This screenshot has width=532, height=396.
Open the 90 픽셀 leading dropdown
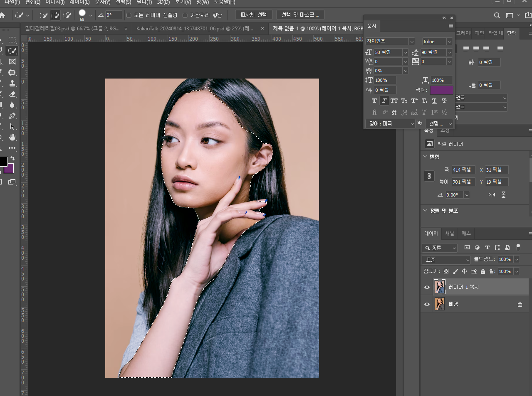(450, 52)
